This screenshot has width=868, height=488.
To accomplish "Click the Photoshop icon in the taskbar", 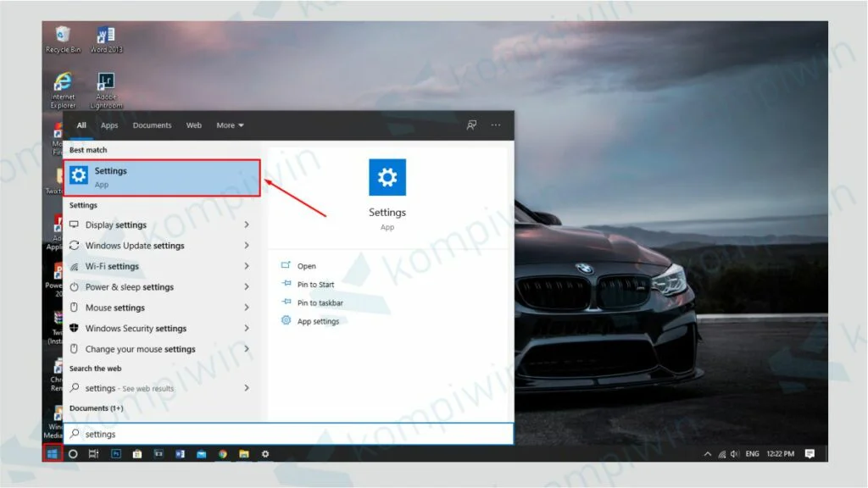I will coord(115,454).
